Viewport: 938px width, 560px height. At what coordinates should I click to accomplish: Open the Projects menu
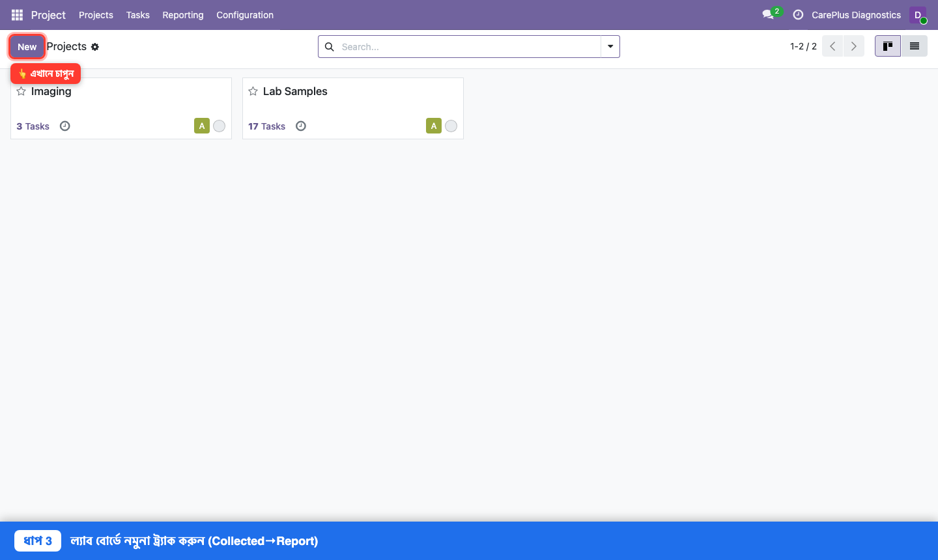tap(96, 15)
